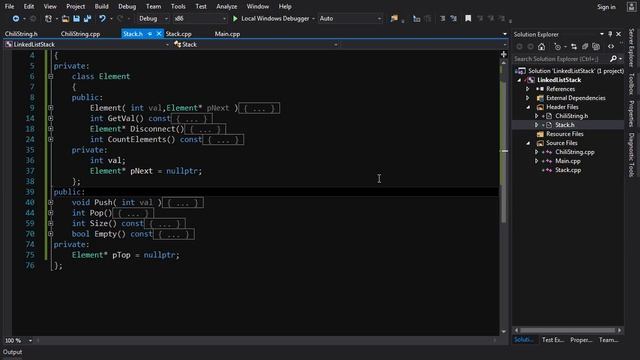
Task: Click the Show All Files icon
Action: coord(596,47)
